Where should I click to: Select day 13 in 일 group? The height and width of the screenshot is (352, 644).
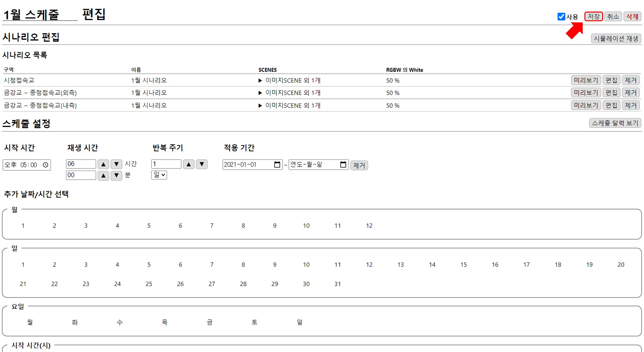[401, 265]
